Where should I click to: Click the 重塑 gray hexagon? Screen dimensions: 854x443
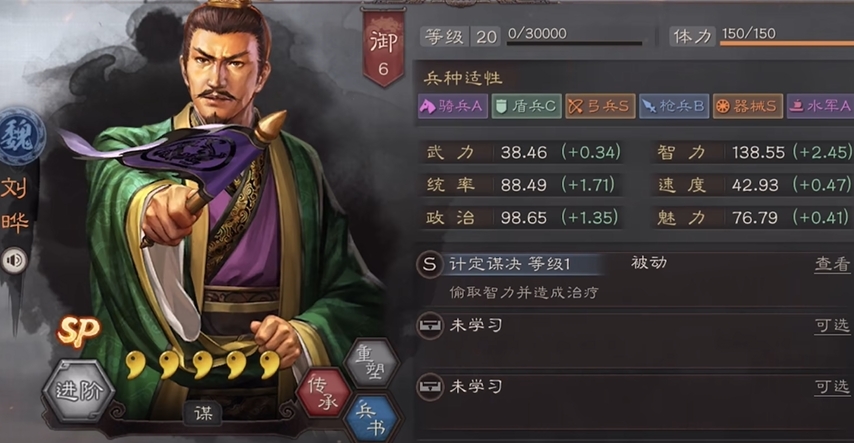(x=371, y=363)
